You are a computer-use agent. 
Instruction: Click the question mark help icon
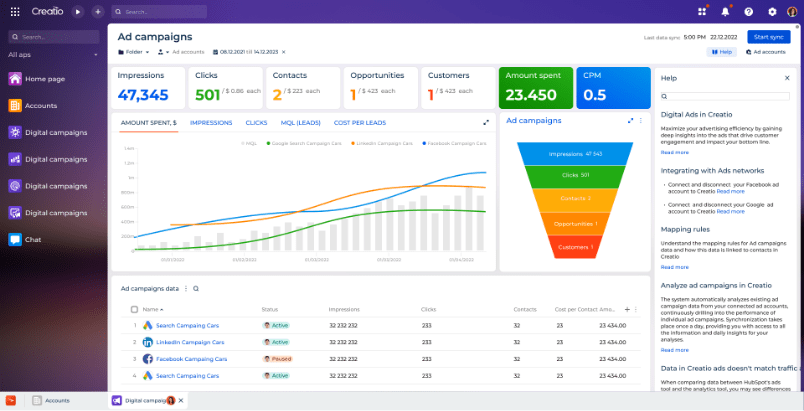coord(749,12)
